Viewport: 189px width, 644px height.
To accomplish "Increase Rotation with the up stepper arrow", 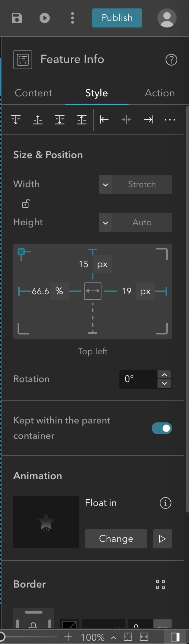I will coord(164,375).
